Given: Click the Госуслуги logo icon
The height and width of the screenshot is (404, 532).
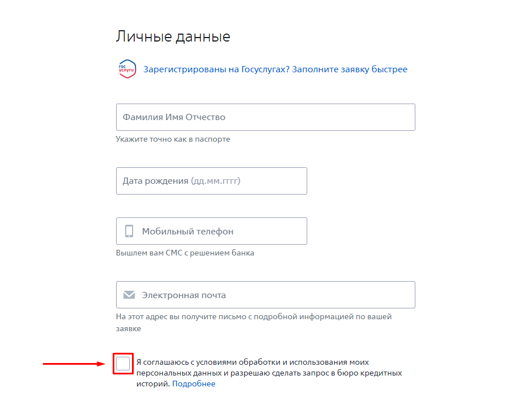Looking at the screenshot, I should (x=127, y=69).
